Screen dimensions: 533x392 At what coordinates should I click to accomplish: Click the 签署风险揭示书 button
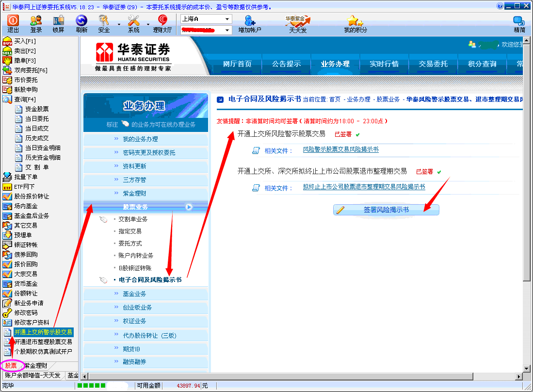pyautogui.click(x=386, y=210)
